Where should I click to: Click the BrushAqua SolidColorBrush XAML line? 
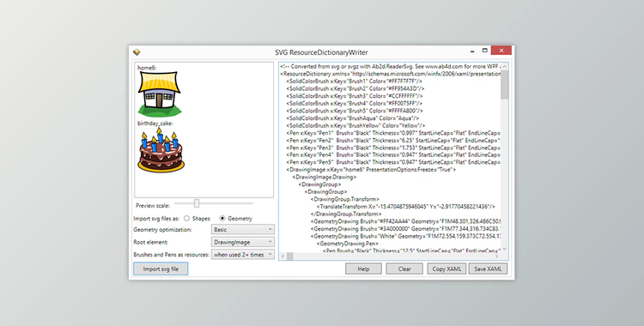(x=352, y=118)
